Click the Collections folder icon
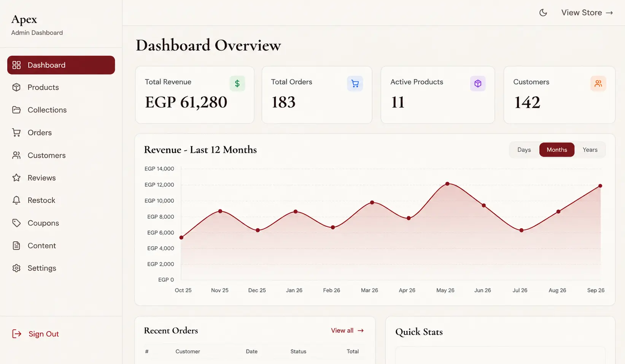The image size is (625, 364). tap(16, 110)
